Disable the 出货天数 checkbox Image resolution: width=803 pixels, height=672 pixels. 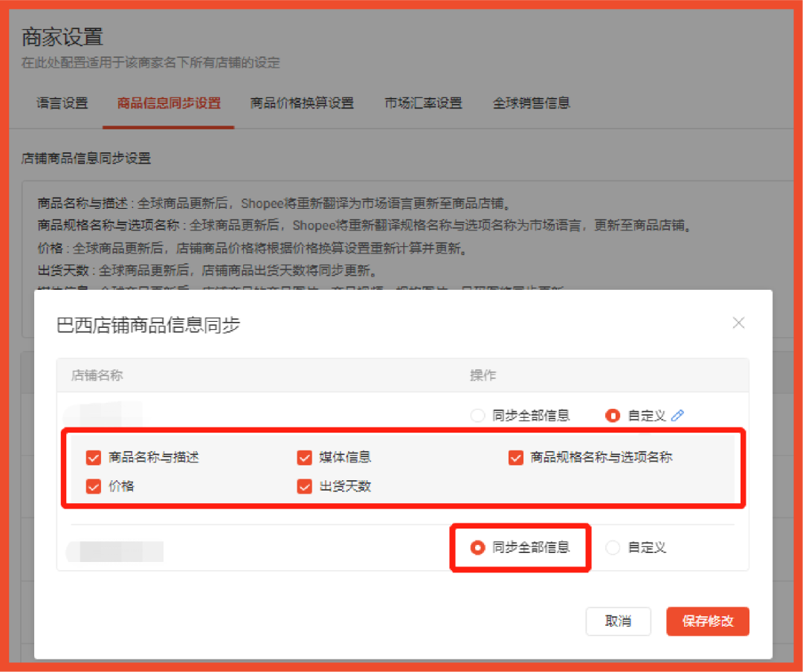(x=304, y=487)
